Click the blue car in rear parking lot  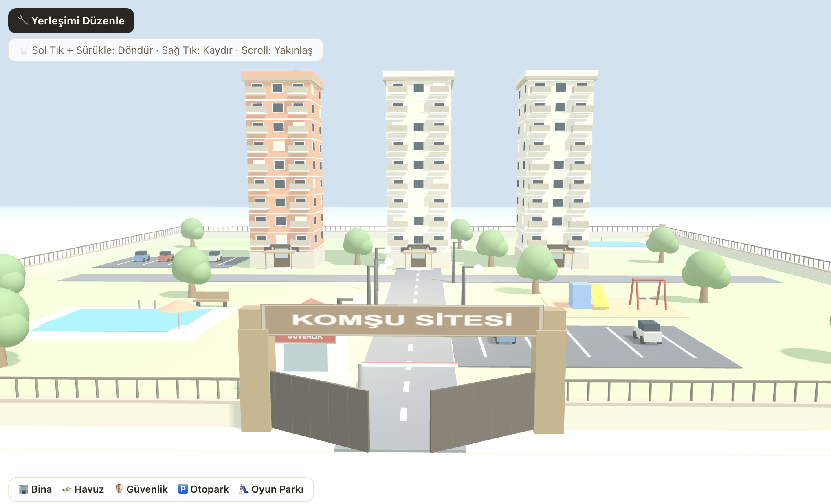tap(142, 256)
